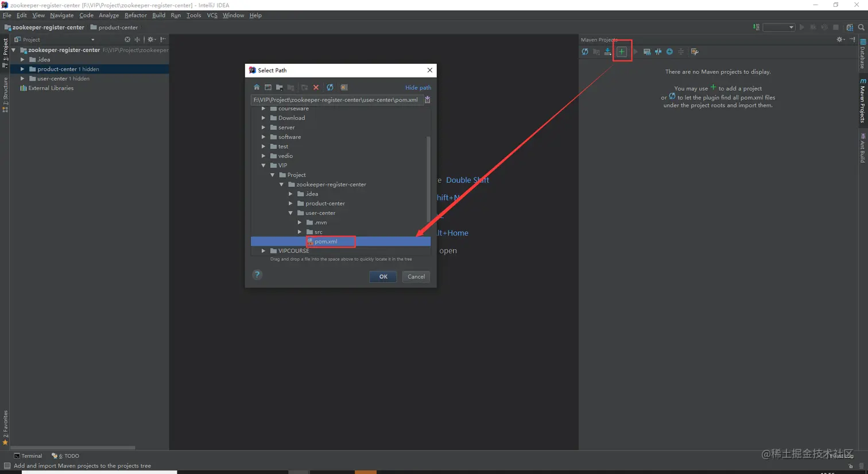Toggle tool window buttons at bottom-left corner
Screen dimensions: 868x474
click(7, 466)
